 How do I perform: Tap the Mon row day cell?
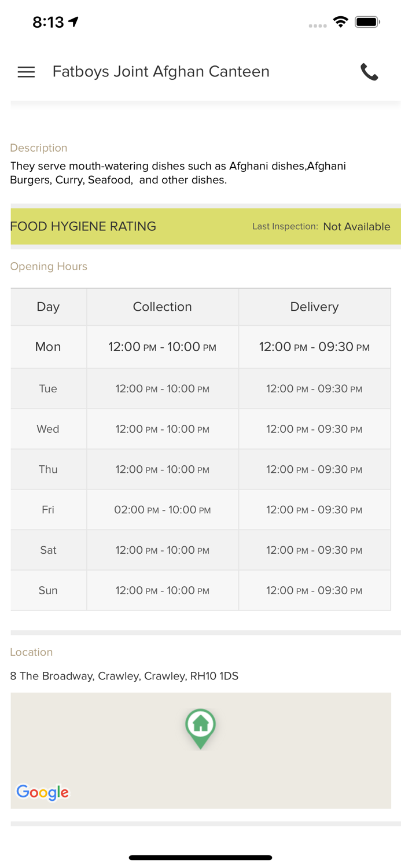(48, 347)
